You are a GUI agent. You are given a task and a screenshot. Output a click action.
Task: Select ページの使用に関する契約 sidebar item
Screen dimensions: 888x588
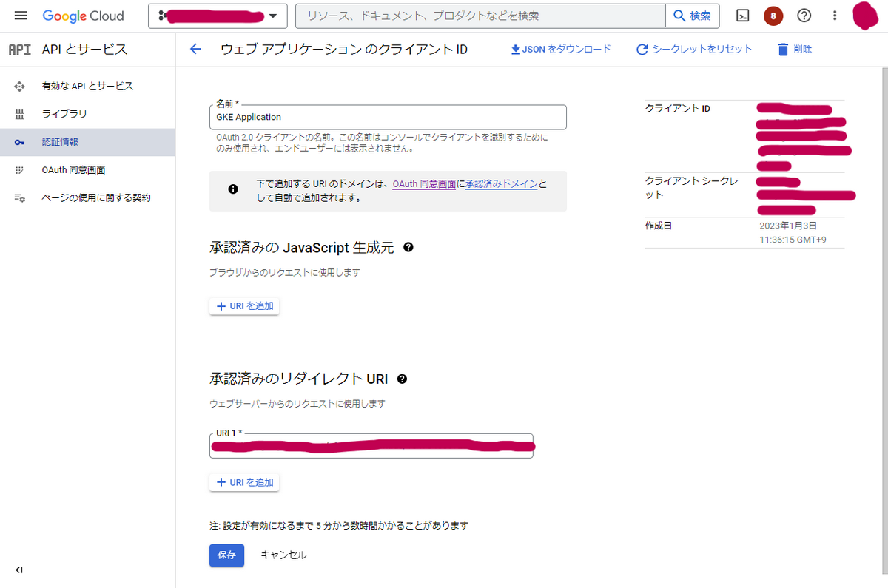pos(87,198)
